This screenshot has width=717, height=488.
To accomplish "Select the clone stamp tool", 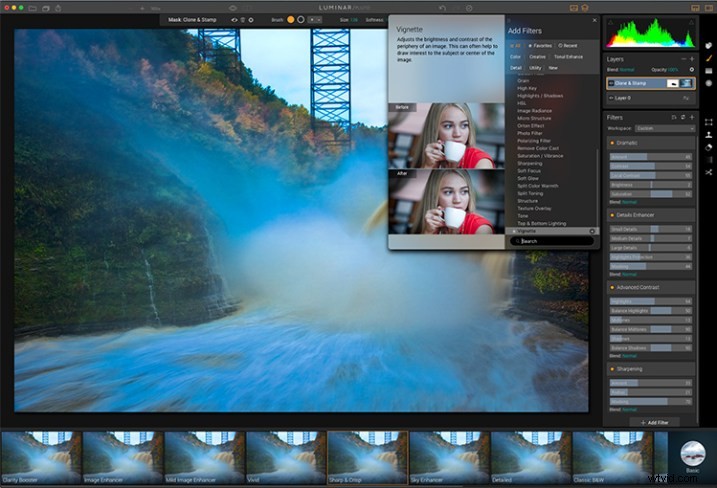I will [708, 134].
